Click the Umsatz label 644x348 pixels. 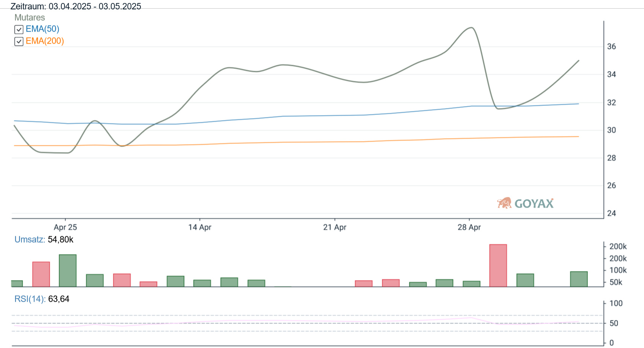[x=30, y=240]
